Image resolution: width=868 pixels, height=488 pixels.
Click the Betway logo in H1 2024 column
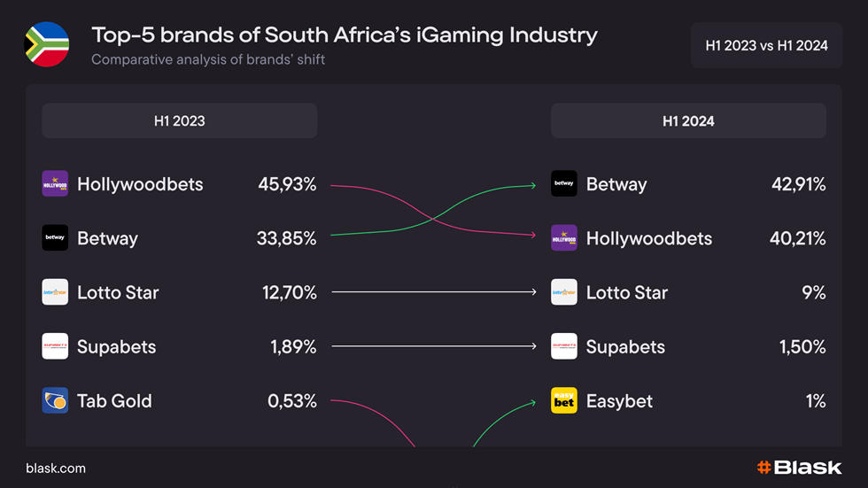point(564,183)
